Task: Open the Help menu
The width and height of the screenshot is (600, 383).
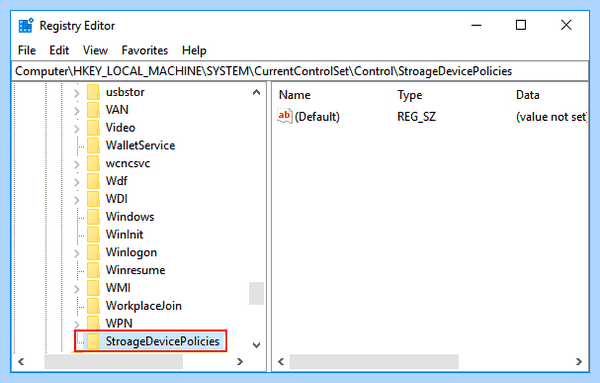Action: 194,51
